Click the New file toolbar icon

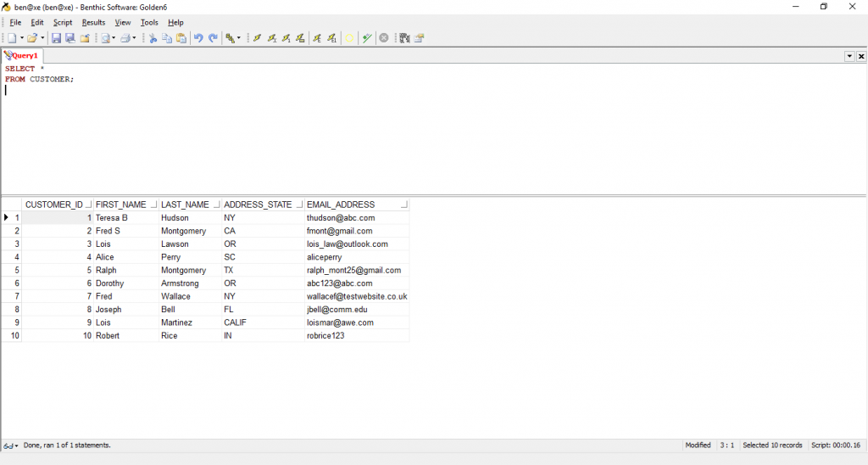point(11,38)
